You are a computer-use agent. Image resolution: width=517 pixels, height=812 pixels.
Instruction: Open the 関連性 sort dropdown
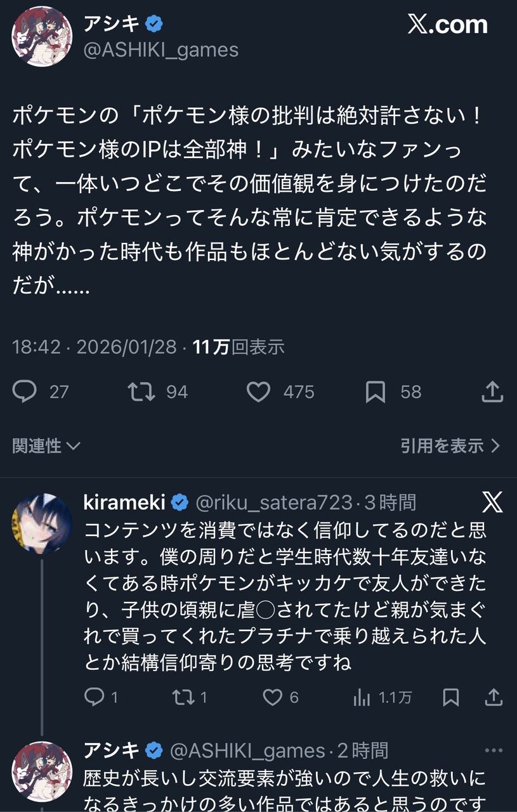coord(46,446)
